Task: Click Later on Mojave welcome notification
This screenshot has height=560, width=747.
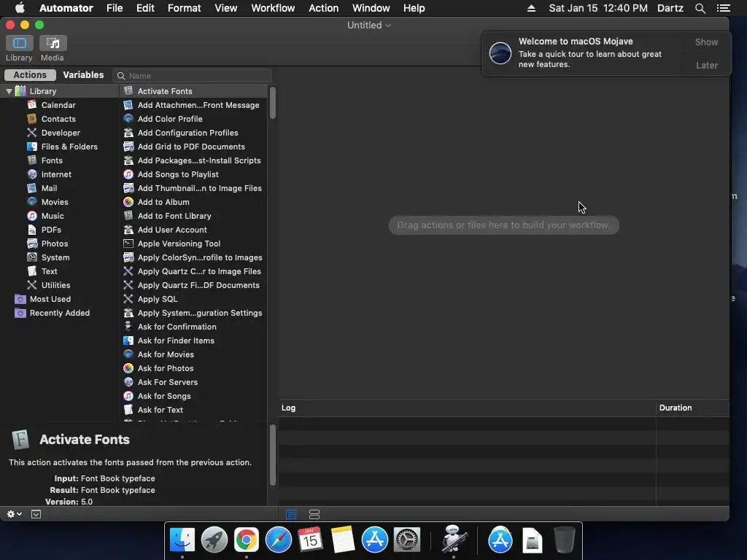Action: pos(706,65)
